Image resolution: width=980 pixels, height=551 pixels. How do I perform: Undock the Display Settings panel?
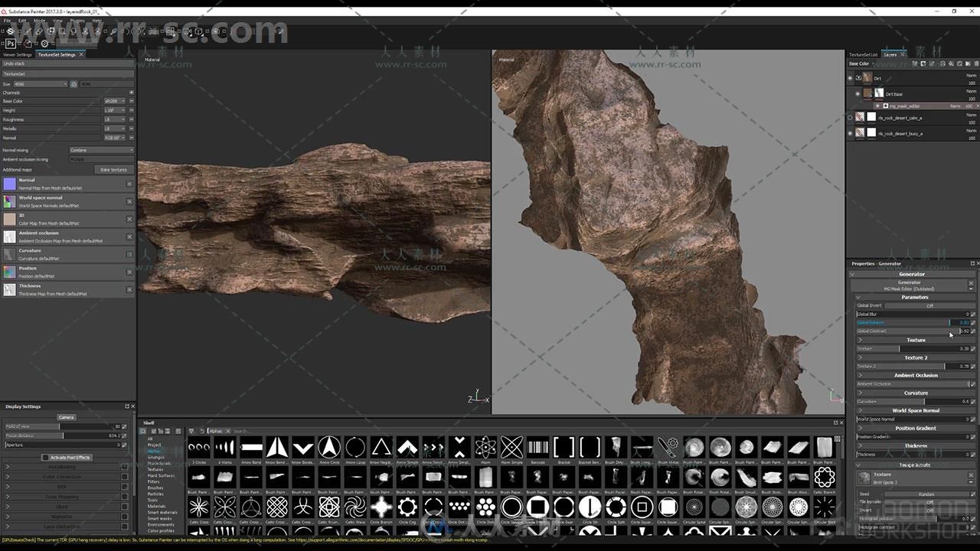(x=127, y=406)
